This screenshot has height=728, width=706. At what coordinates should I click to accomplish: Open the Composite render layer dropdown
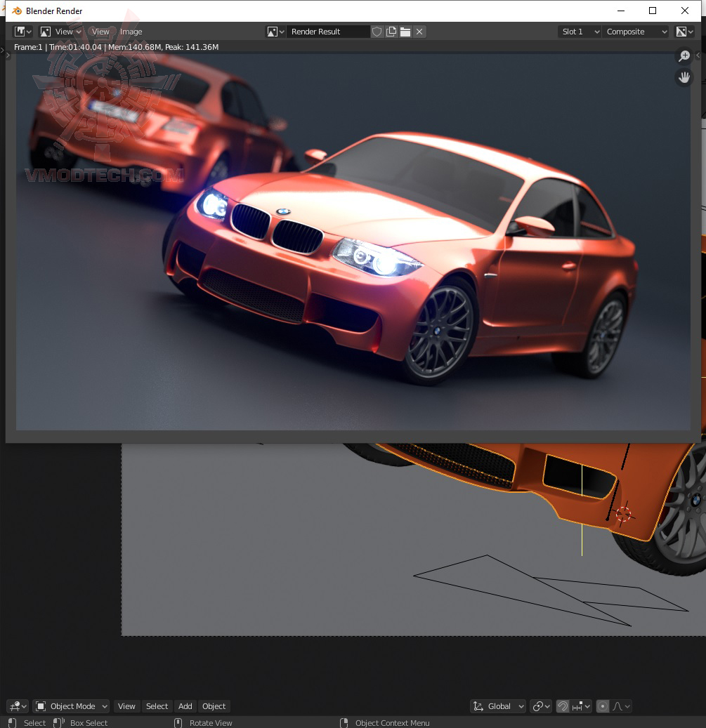coord(636,32)
